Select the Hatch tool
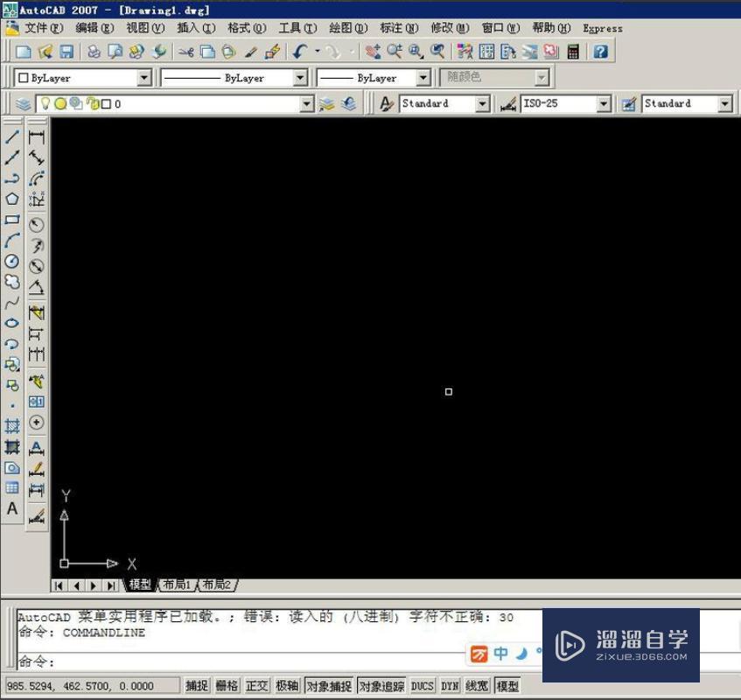Image resolution: width=741 pixels, height=700 pixels. click(x=12, y=426)
